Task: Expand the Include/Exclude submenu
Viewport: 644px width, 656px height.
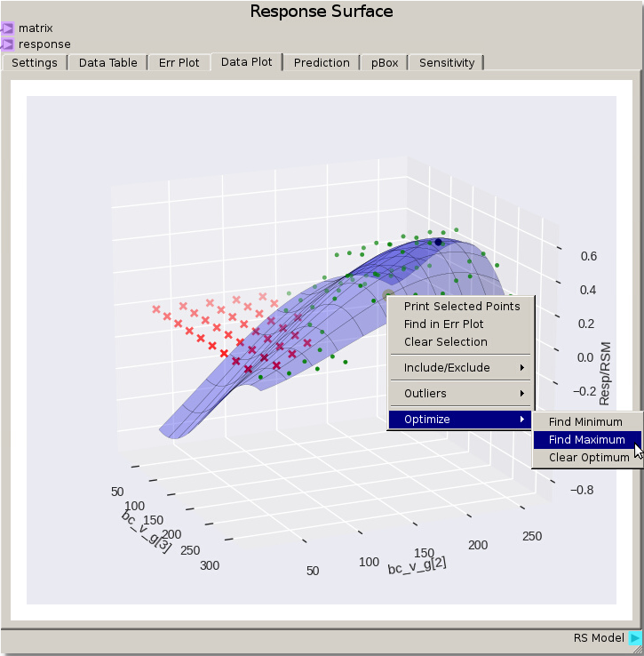Action: [x=461, y=367]
